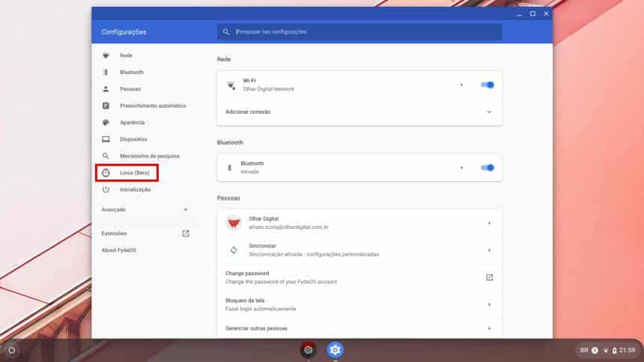
Task: Click the Bluetooth symbol in Bluetooth card
Action: 230,168
